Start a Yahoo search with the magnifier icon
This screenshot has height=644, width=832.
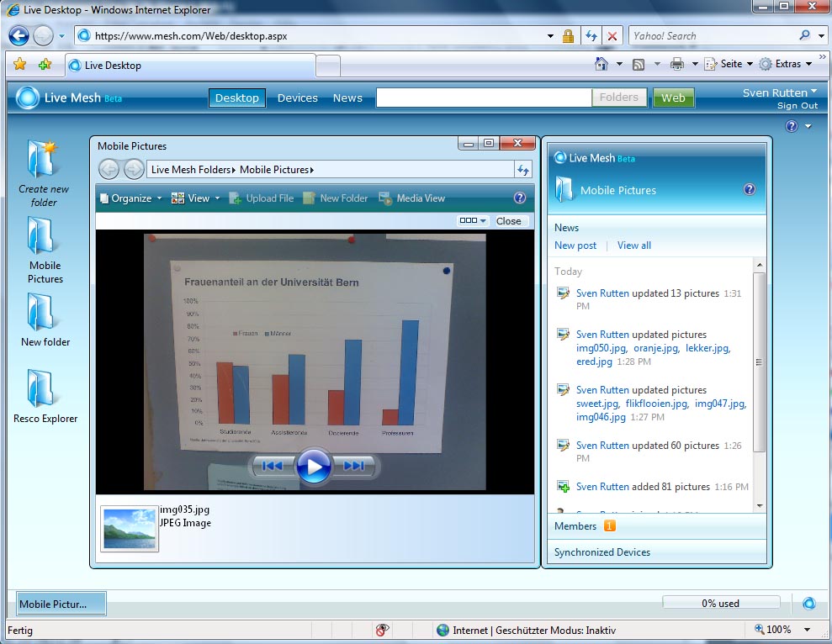(x=804, y=35)
